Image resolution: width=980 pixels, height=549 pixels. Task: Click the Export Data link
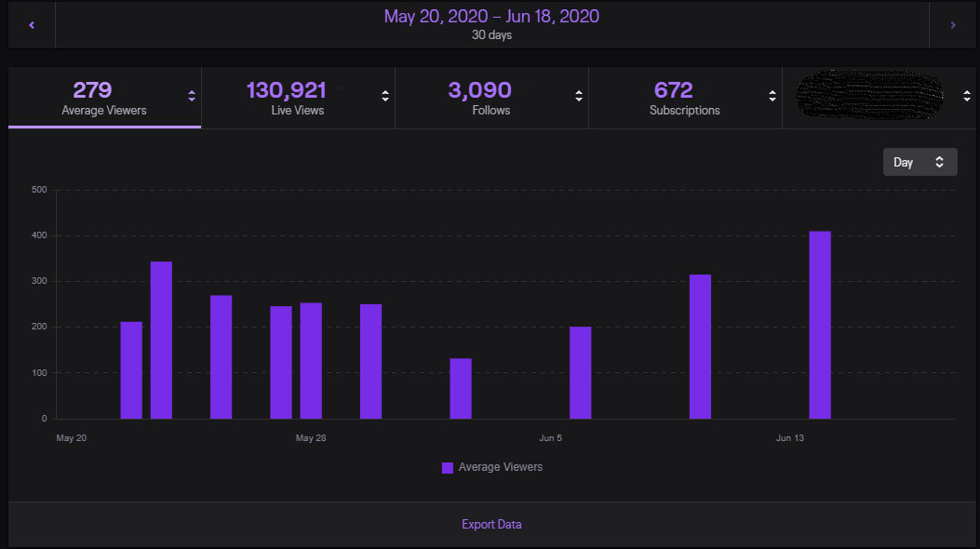pyautogui.click(x=491, y=524)
